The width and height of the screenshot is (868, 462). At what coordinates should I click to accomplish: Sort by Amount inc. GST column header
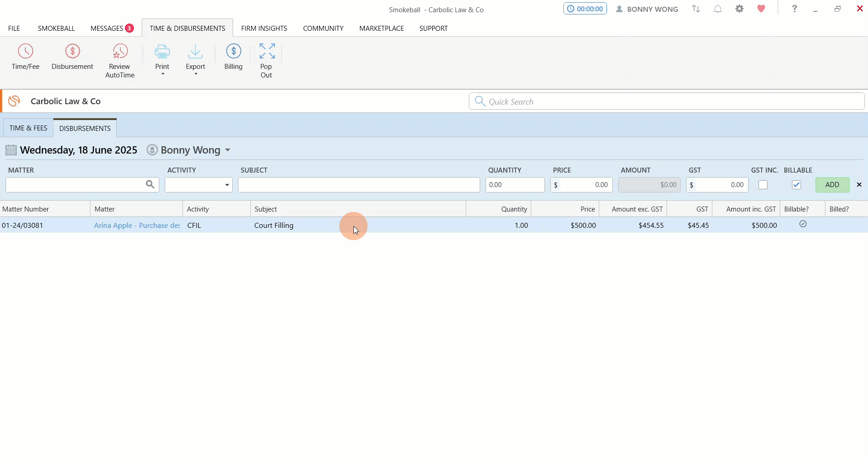746,209
